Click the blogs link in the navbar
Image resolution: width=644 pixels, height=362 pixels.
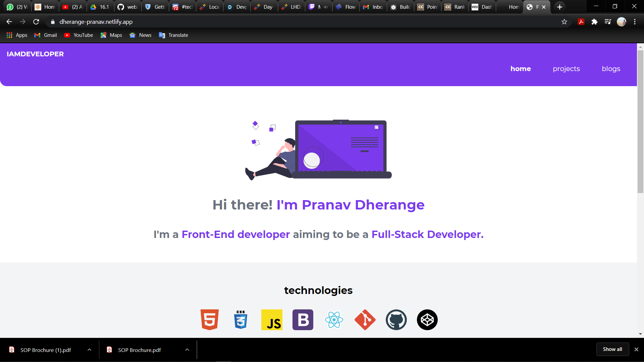click(611, 69)
